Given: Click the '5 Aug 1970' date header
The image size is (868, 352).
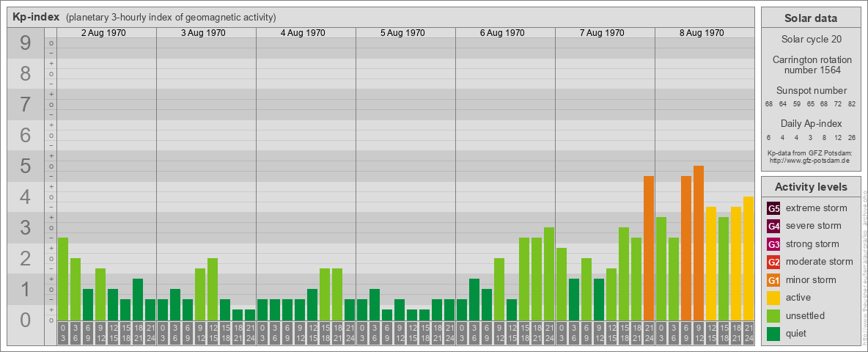Looking at the screenshot, I should [x=402, y=33].
